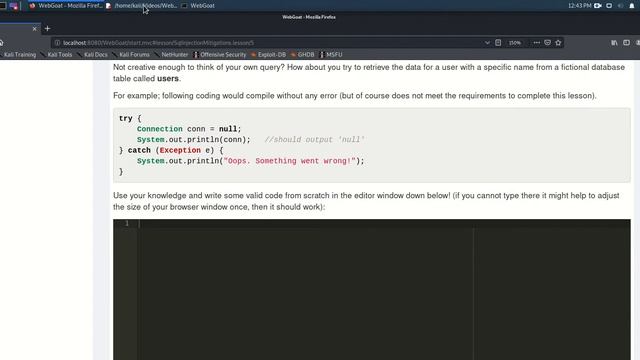Click the "Oops. Something went wrong!" string
Image resolution: width=640 pixels, height=360 pixels.
coord(289,161)
